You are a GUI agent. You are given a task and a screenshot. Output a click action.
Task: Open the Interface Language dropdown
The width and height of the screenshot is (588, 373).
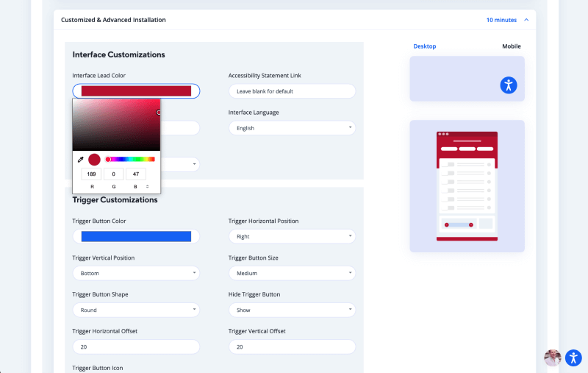[x=292, y=128]
